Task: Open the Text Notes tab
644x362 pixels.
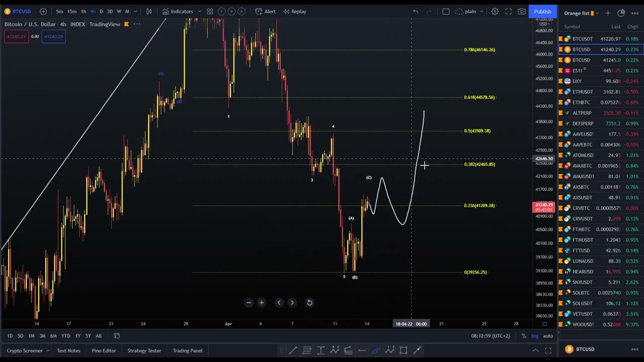Action: pyautogui.click(x=68, y=350)
